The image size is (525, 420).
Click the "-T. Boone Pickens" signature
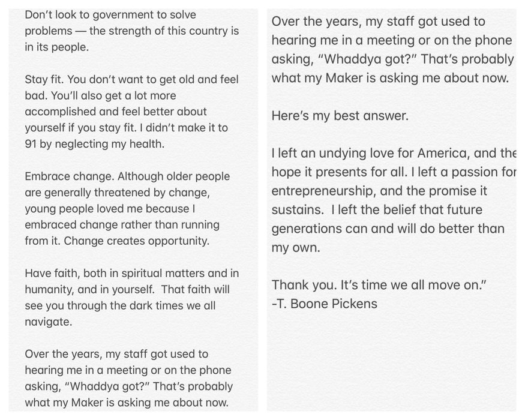tap(324, 304)
